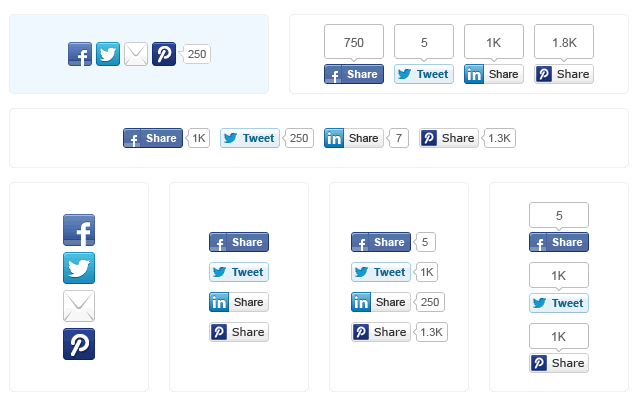Click the Pinterest Share button at the bottom of the stacked column
The height and width of the screenshot is (404, 640).
(x=559, y=363)
